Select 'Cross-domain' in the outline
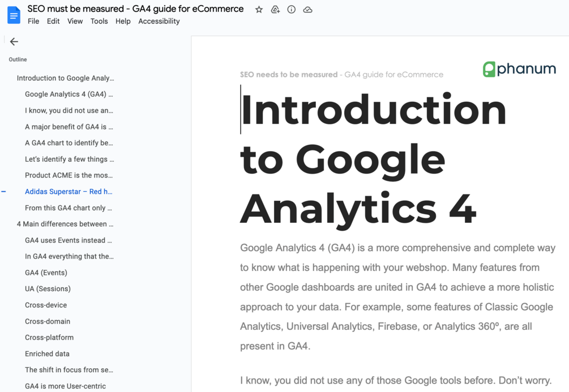The width and height of the screenshot is (569, 392). 48,322
